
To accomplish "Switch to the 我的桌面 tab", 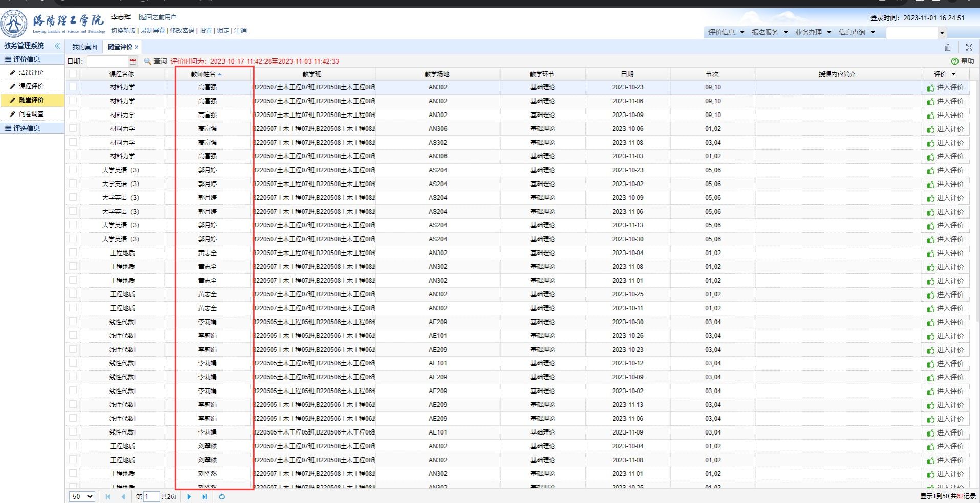I will [x=84, y=47].
